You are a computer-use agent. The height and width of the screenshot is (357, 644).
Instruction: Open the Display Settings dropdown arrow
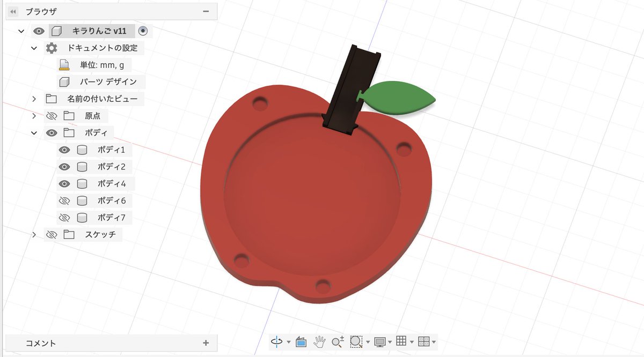390,342
